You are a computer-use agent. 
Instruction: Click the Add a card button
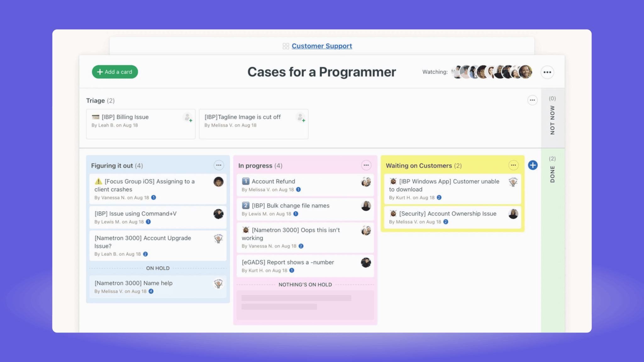[115, 72]
